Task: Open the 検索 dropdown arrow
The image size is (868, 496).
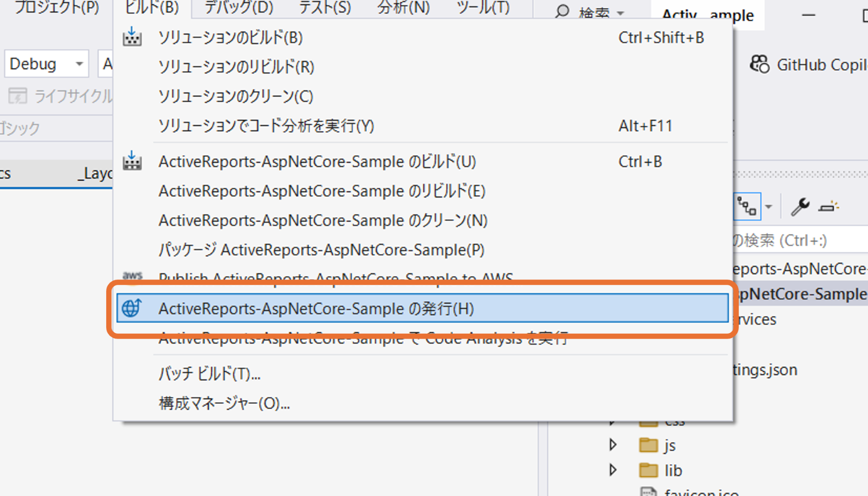Action: tap(621, 13)
